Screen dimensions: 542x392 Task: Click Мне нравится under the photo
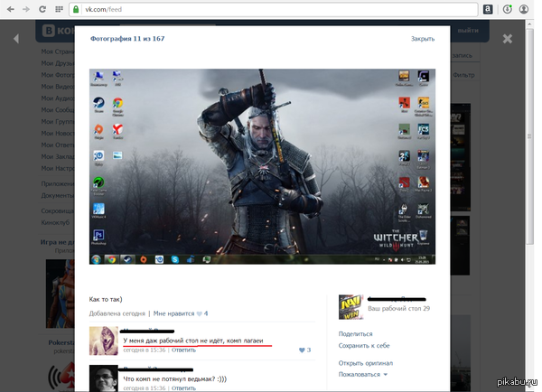(173, 313)
